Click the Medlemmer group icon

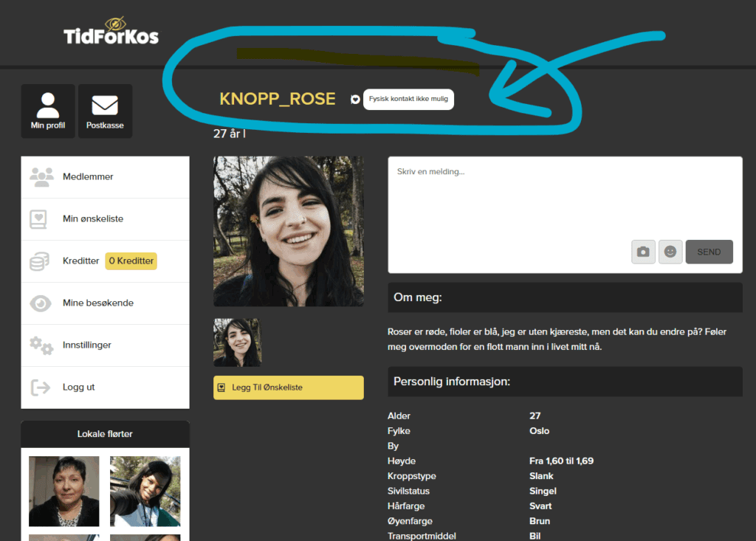coord(41,177)
